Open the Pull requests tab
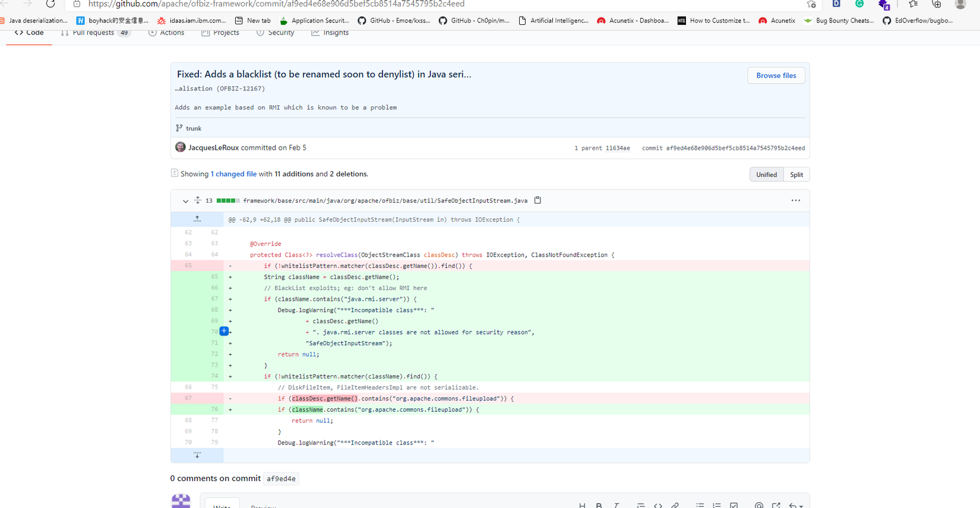This screenshot has height=508, width=980. coord(96,33)
